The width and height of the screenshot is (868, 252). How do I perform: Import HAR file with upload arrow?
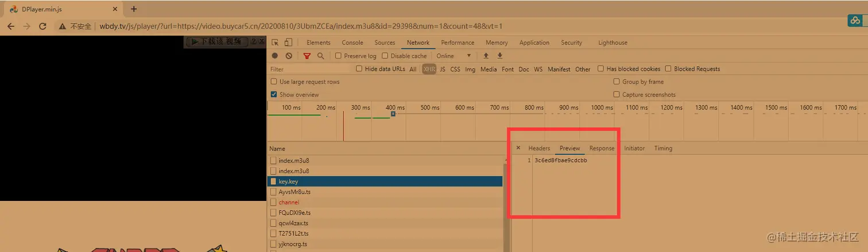(486, 56)
